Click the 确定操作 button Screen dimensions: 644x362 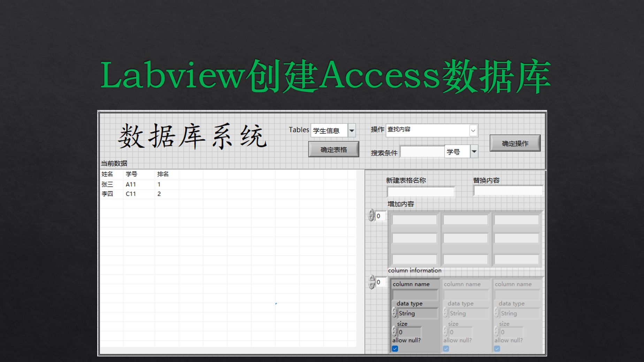515,143
